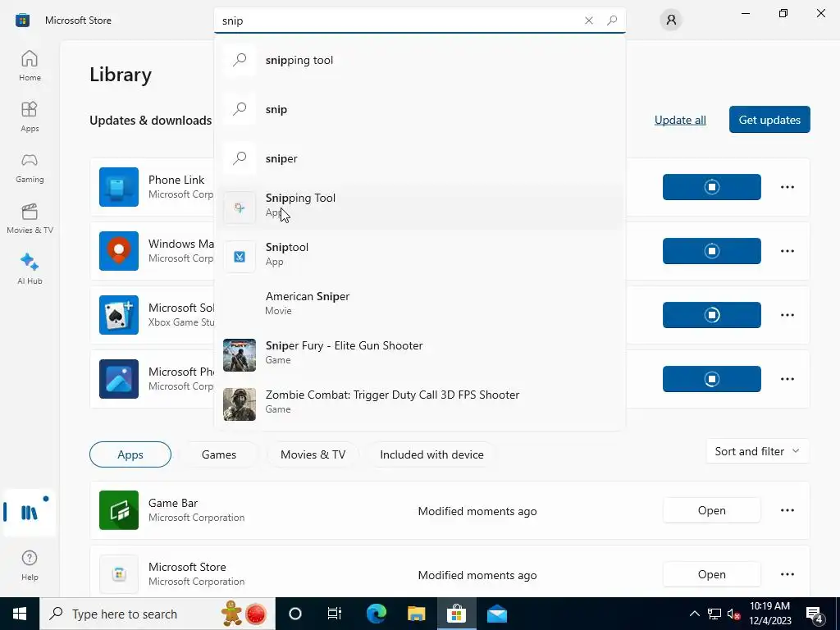Viewport: 840px width, 630px height.
Task: Select the 'sniper' search suggestion
Action: (x=419, y=158)
